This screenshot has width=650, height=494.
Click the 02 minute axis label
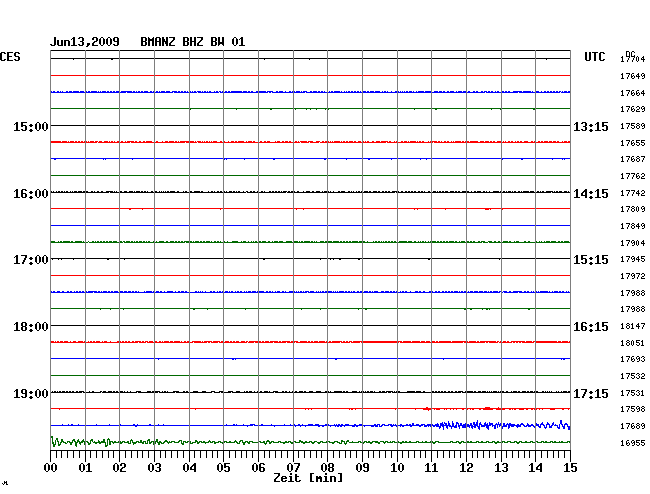pos(119,468)
